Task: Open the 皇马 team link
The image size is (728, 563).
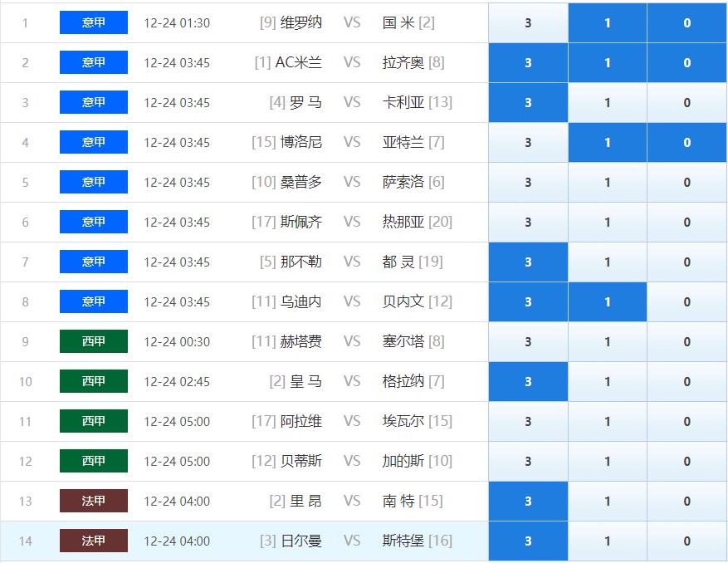Action: 305,381
